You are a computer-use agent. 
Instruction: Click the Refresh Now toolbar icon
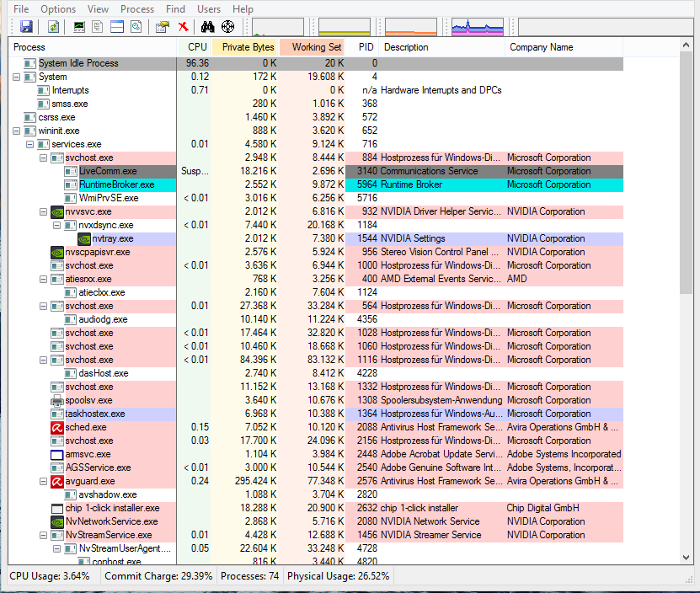pos(54,27)
